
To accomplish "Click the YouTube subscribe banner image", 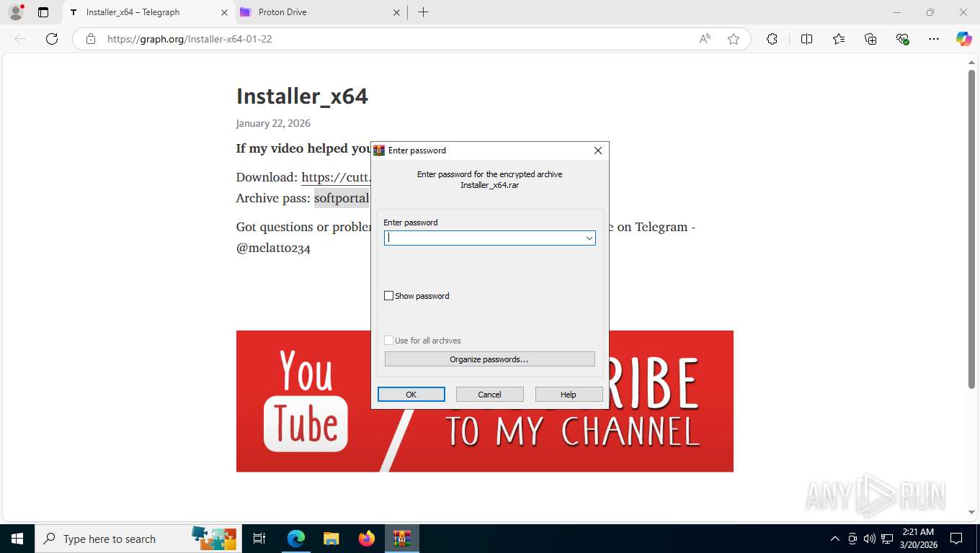I will [484, 401].
